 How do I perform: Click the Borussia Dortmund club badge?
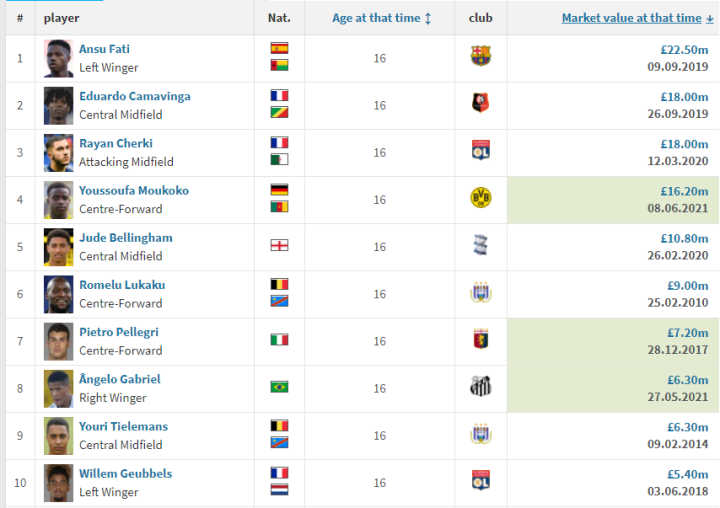tap(481, 198)
